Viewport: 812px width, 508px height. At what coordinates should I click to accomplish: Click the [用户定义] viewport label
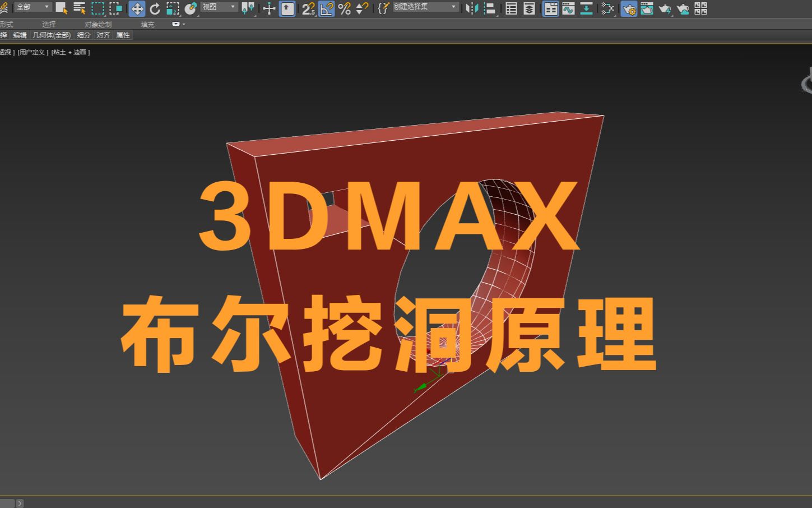33,52
